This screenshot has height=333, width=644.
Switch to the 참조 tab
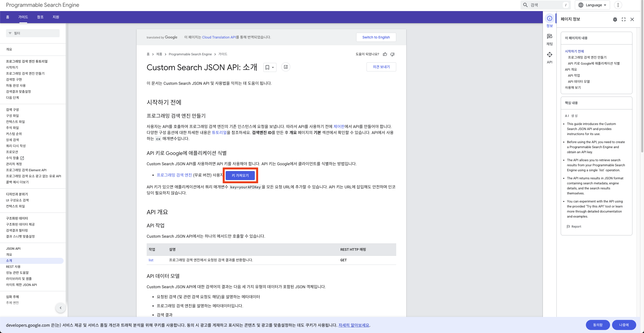pos(40,17)
